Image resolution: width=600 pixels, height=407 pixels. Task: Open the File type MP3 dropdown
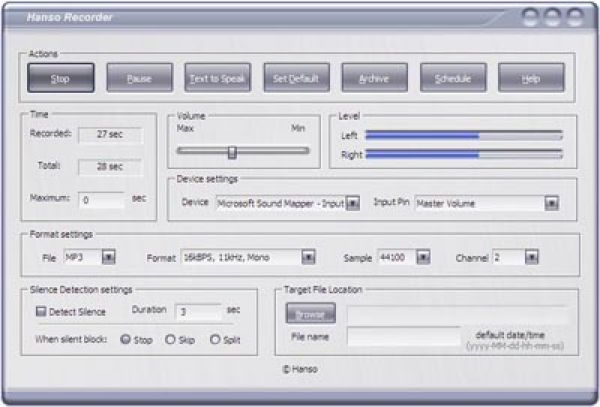tap(109, 257)
